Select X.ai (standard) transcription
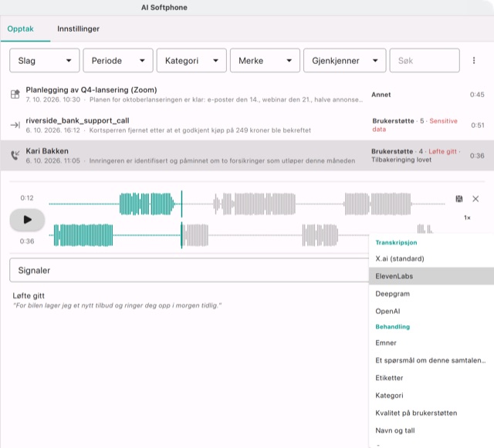Screen dimensions: 494x448 pyautogui.click(x=431, y=259)
